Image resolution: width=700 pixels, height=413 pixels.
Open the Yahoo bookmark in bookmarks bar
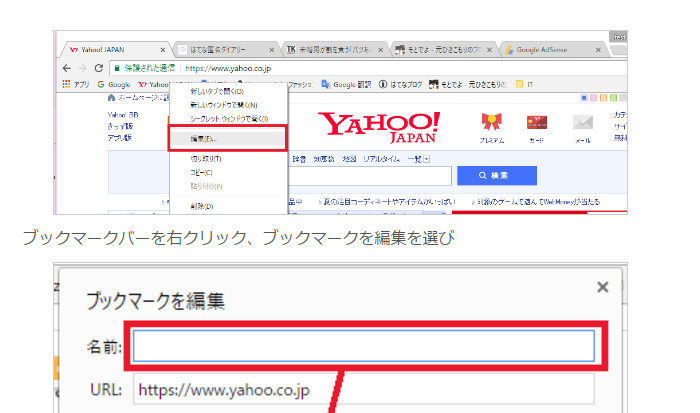(x=153, y=84)
